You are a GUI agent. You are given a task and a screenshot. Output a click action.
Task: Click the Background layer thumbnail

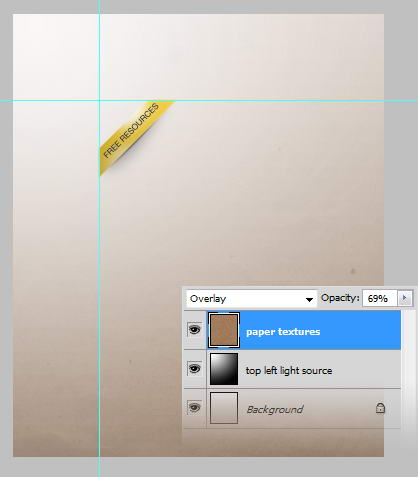tap(224, 408)
